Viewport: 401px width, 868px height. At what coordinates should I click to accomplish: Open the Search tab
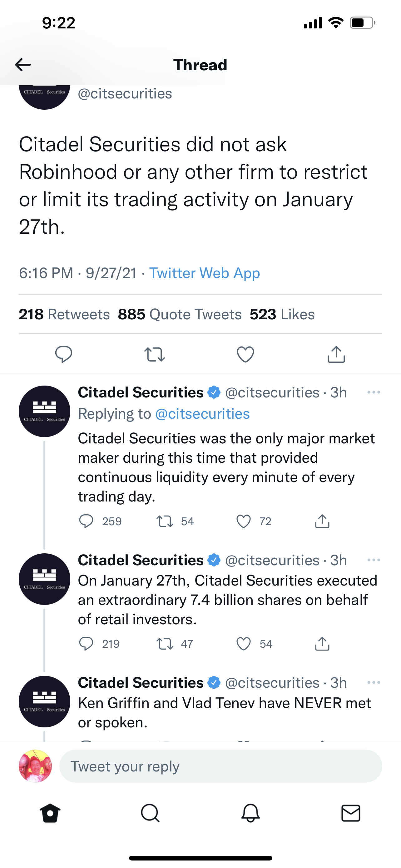(x=150, y=813)
